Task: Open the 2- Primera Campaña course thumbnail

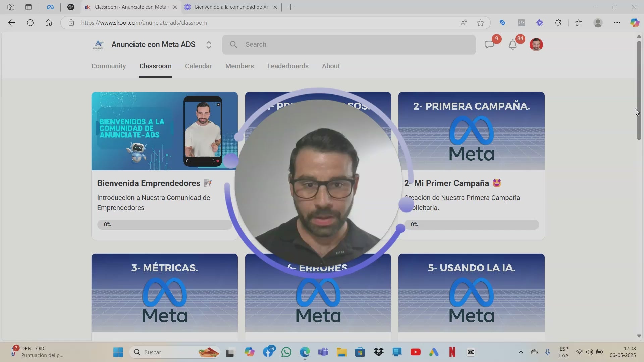Action: click(471, 131)
